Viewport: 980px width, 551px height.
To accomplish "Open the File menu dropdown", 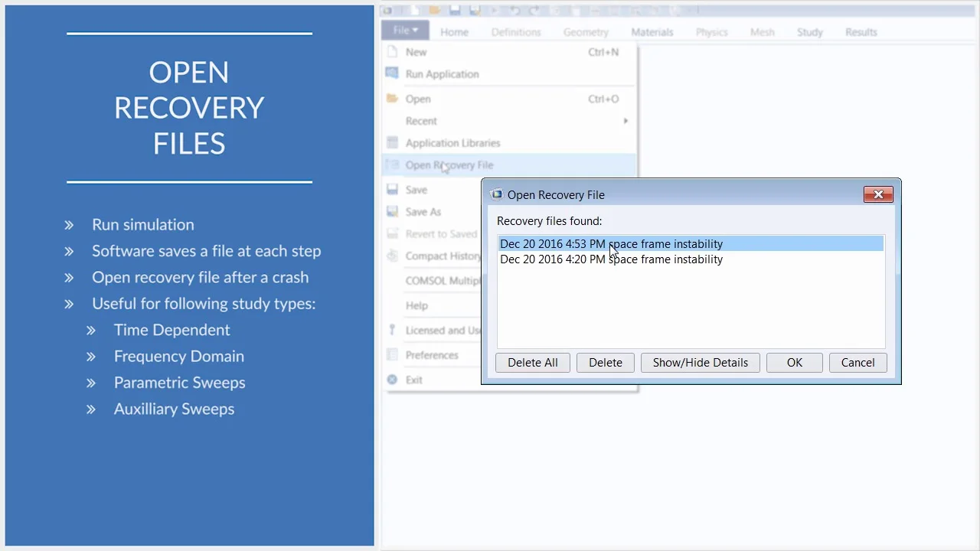I will (405, 31).
